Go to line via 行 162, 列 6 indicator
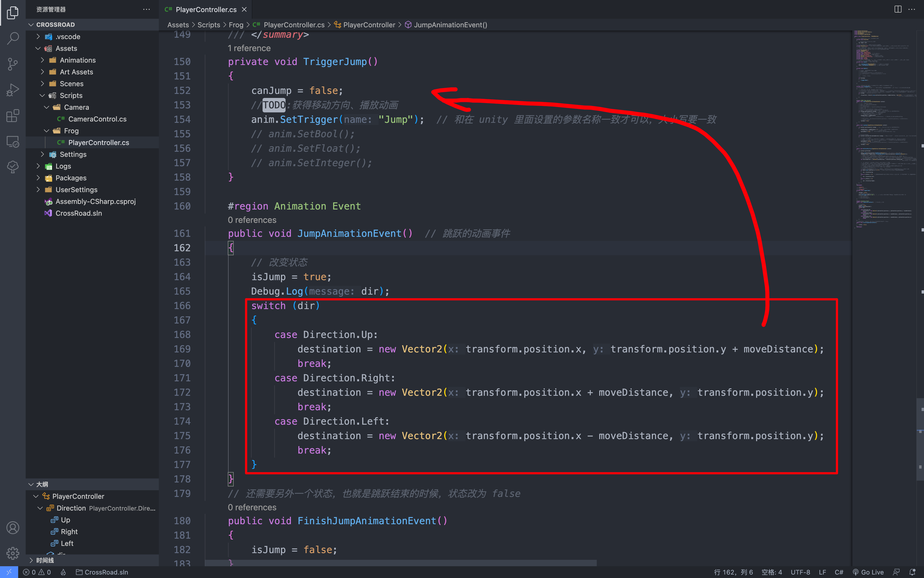 pyautogui.click(x=733, y=572)
